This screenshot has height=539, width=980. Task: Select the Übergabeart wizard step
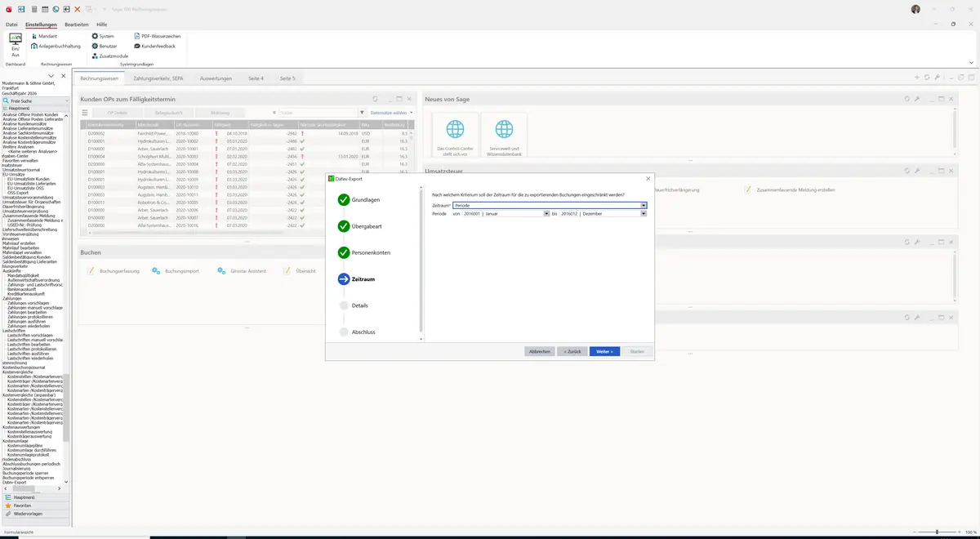tap(360, 226)
